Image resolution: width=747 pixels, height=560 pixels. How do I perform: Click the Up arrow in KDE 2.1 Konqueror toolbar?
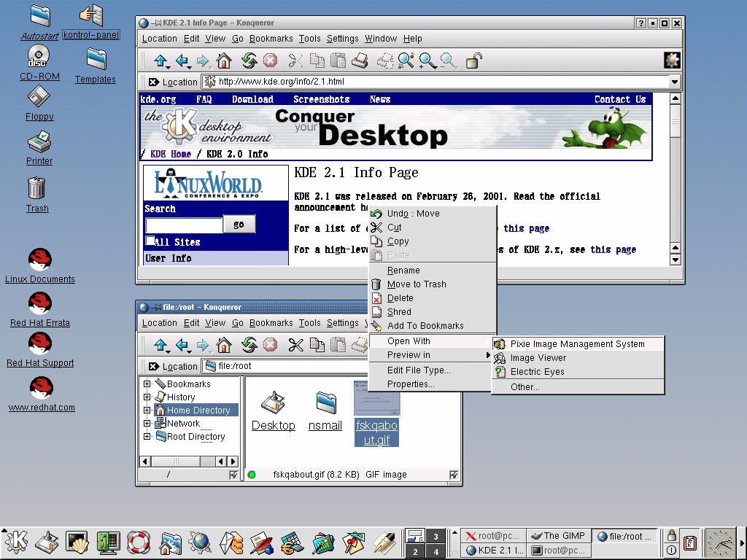pos(160,61)
